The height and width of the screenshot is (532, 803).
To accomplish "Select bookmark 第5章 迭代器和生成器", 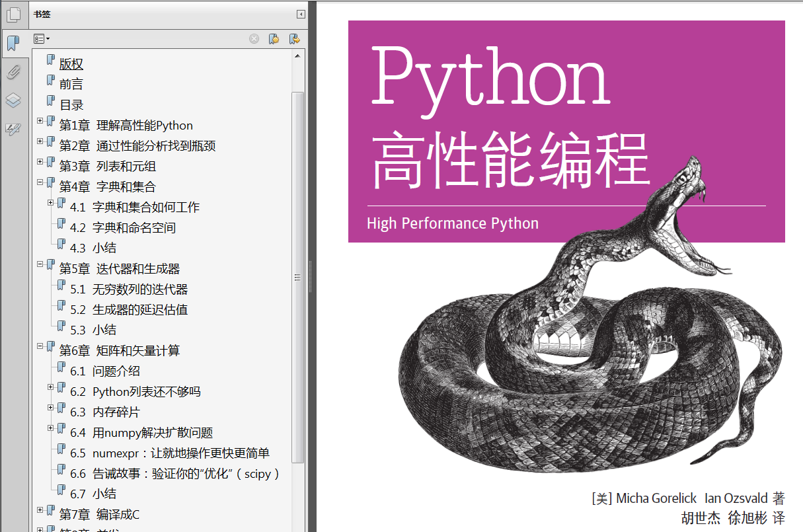I will 120,269.
